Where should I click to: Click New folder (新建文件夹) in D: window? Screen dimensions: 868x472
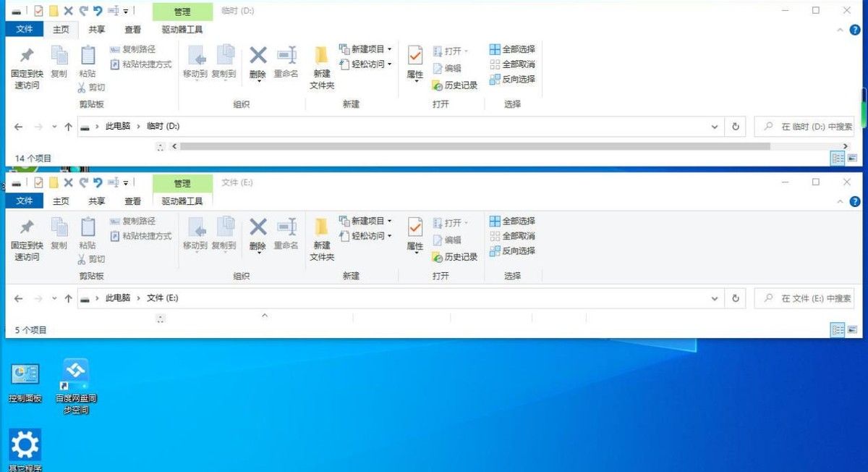coord(322,68)
